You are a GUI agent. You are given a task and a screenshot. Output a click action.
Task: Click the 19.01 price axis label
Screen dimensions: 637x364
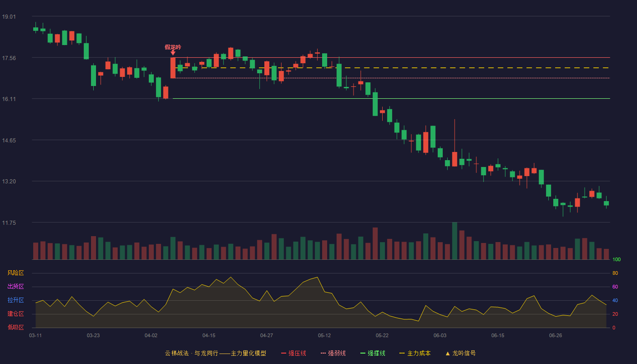tap(9, 17)
